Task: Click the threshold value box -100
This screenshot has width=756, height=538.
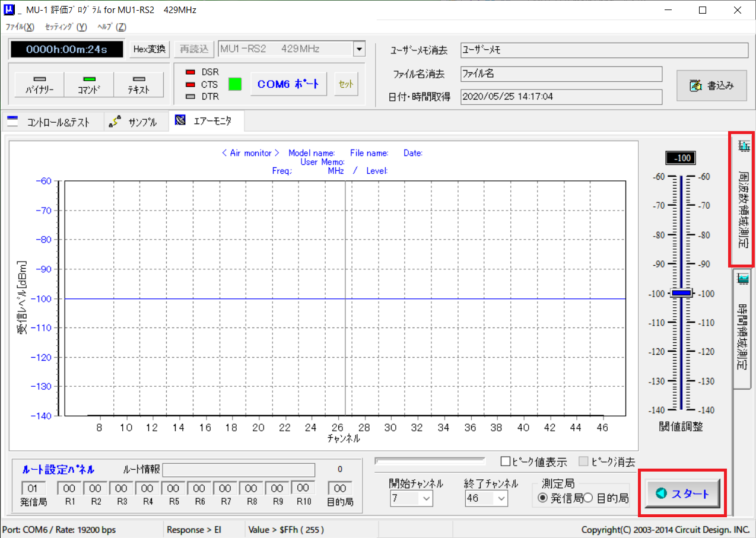Action: pyautogui.click(x=681, y=158)
